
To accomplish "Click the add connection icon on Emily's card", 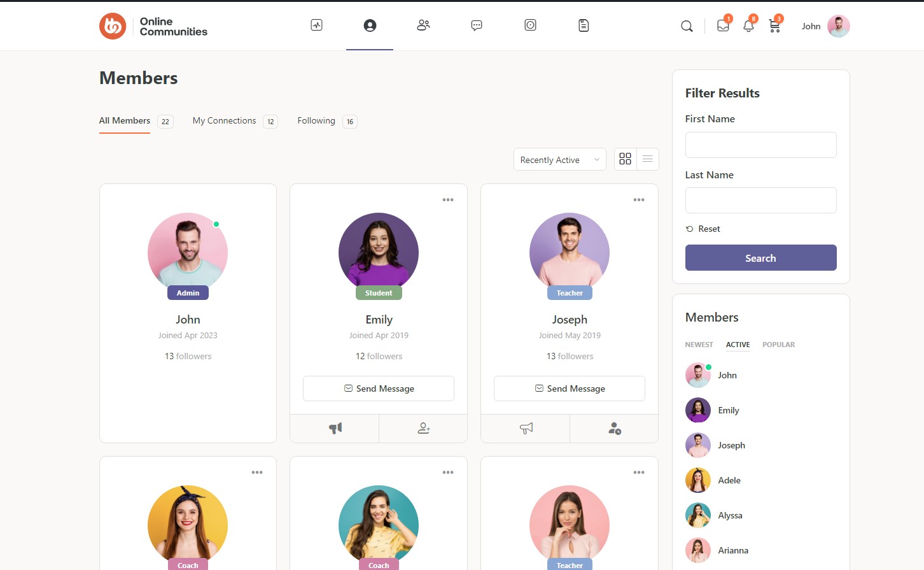I will pos(423,429).
